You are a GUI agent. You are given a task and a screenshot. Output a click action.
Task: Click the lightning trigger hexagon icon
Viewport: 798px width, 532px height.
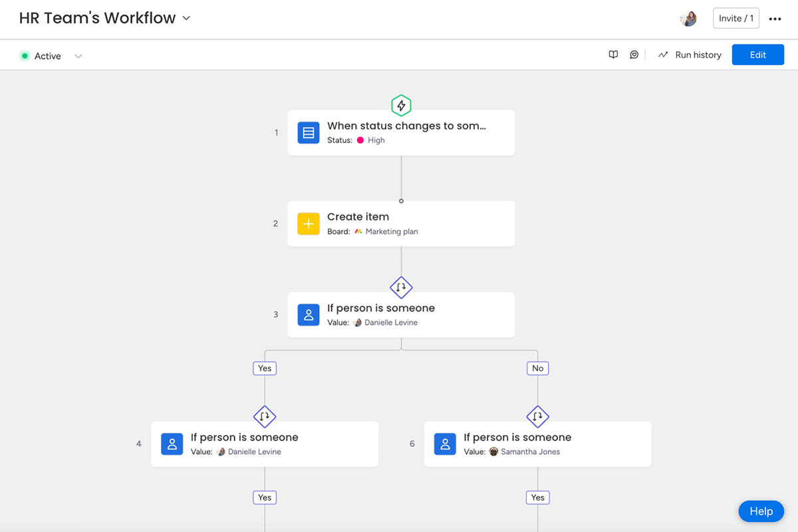(x=401, y=105)
